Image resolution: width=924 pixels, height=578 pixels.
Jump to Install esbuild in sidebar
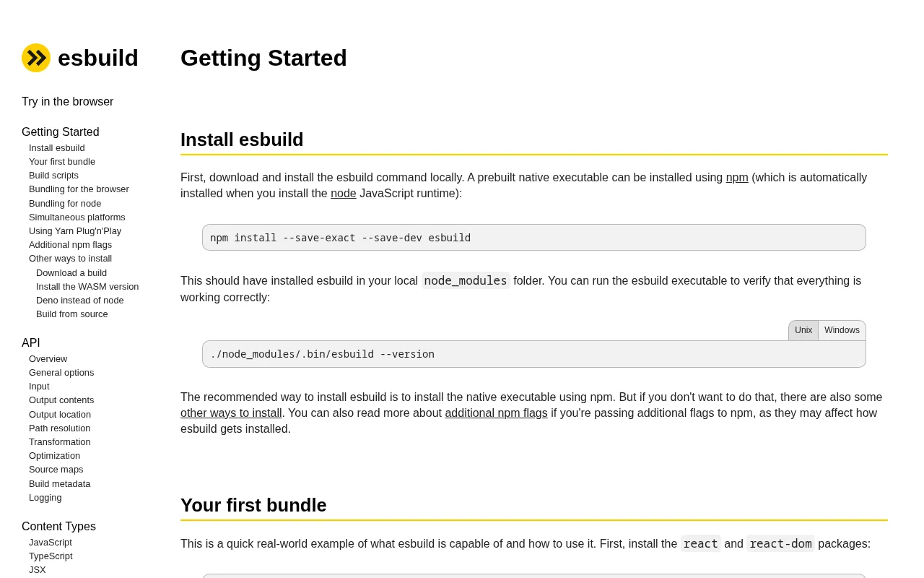56,148
